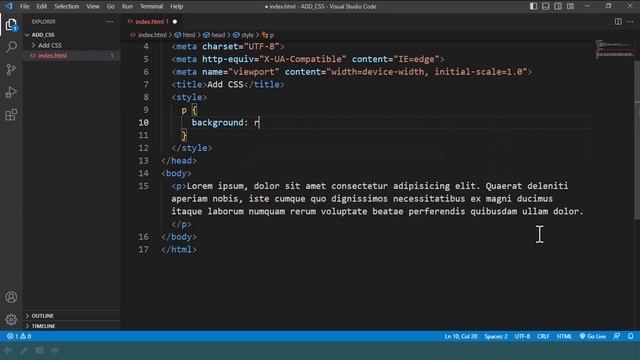Change indentation via Spaces: 2
Screen dimensions: 640x360
click(x=496, y=336)
